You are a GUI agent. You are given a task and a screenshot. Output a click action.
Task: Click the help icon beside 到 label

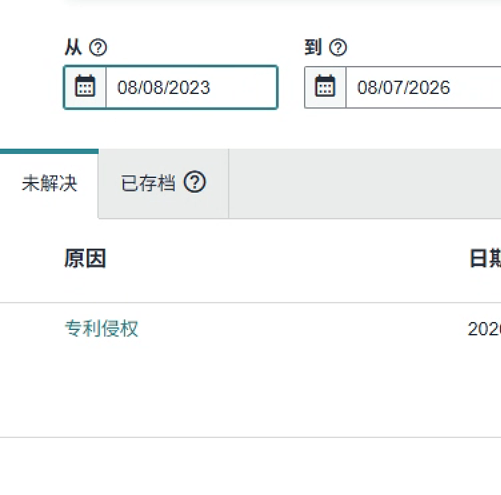[338, 47]
